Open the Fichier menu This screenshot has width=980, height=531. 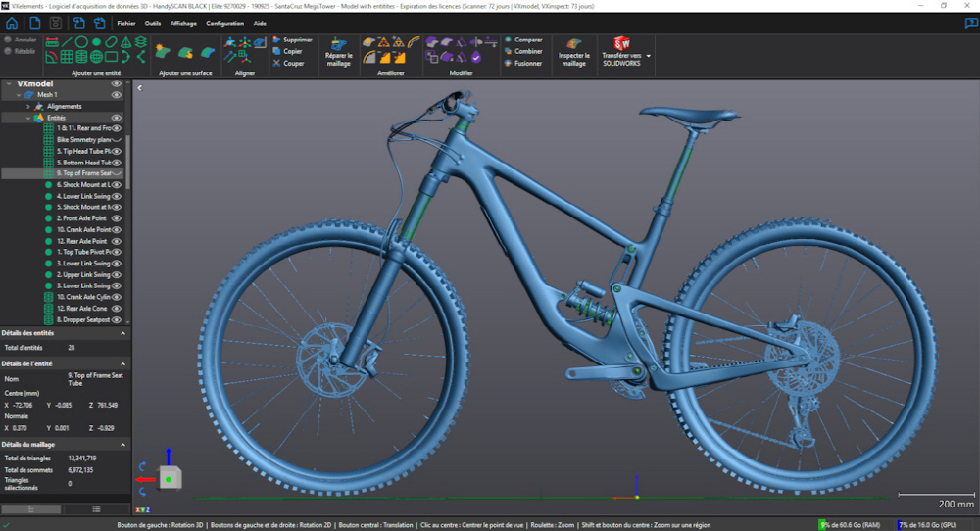pyautogui.click(x=126, y=23)
